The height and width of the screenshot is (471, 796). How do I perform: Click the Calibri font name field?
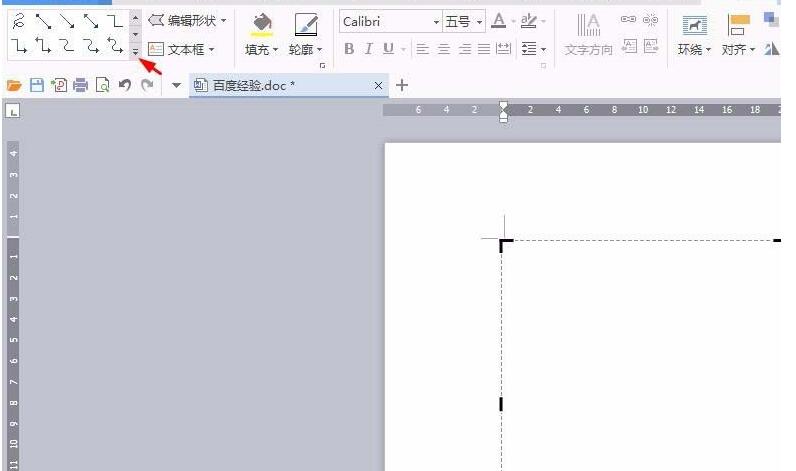(385, 21)
